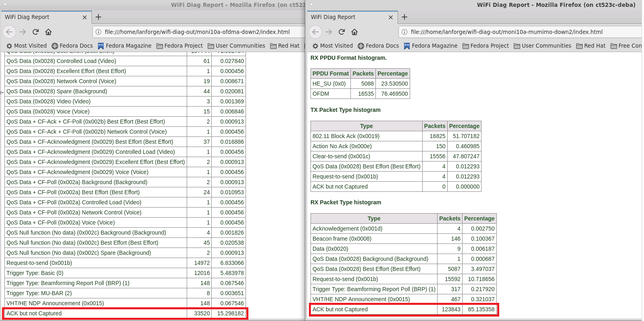Open Fedora Project bookmark folder in right window
The height and width of the screenshot is (321, 644).
[486, 46]
